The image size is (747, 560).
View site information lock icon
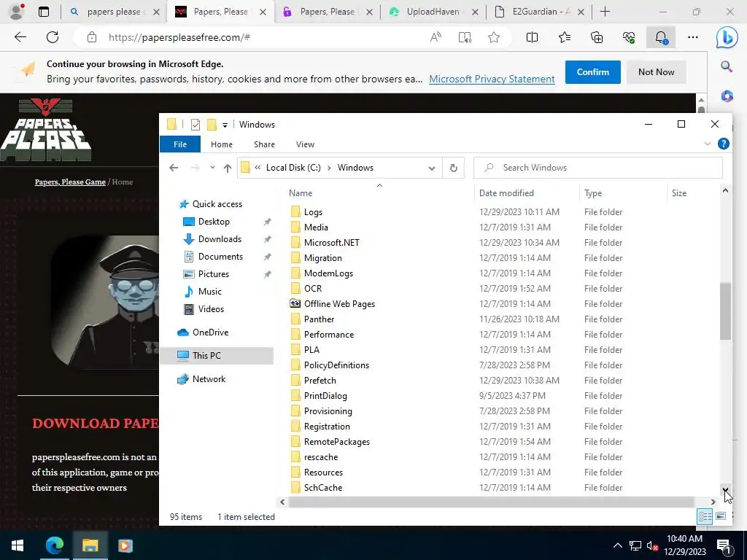coord(92,37)
